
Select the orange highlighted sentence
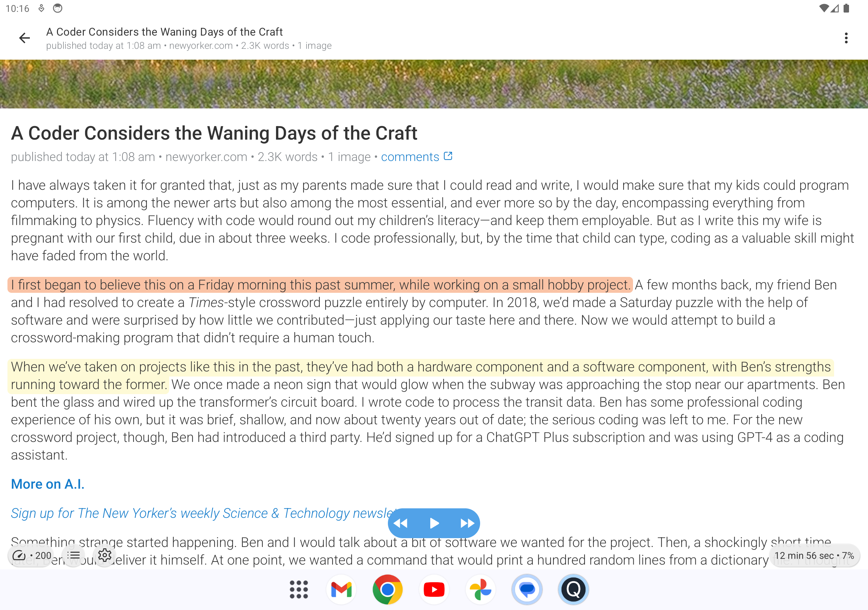(318, 285)
